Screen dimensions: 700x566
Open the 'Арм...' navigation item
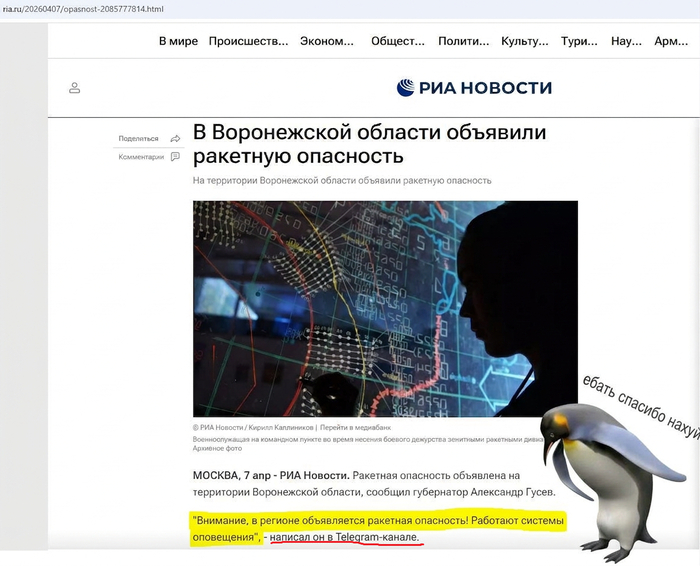click(671, 41)
